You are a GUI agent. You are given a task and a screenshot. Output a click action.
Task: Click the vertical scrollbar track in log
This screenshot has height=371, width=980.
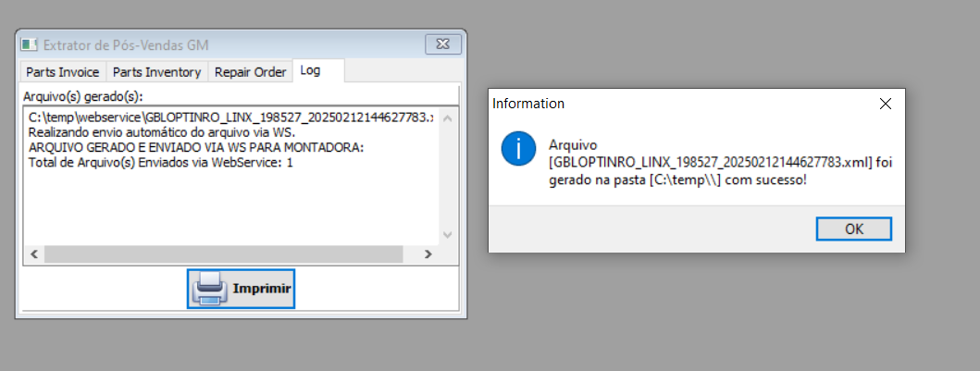click(x=447, y=177)
